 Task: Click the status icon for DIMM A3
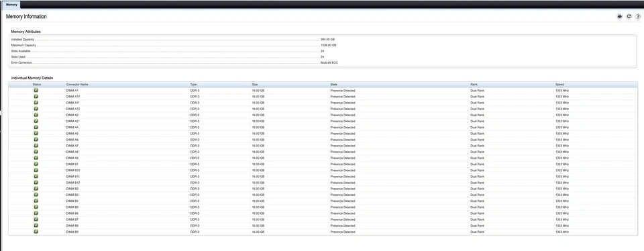pos(36,121)
